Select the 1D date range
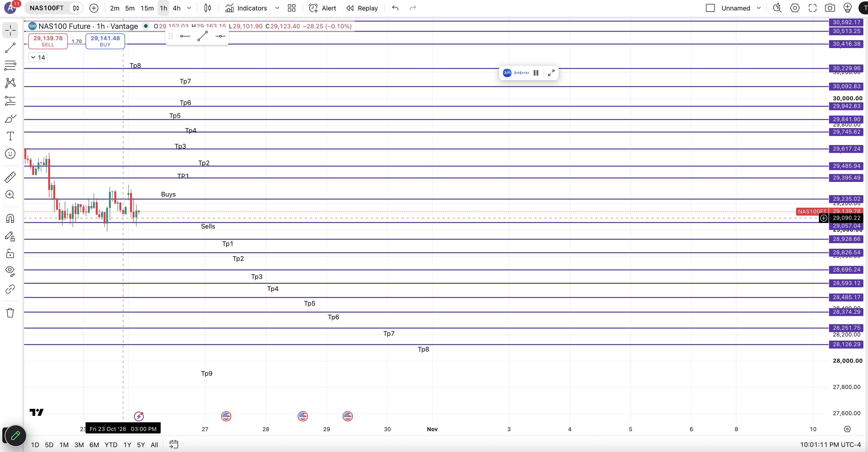 (x=35, y=445)
